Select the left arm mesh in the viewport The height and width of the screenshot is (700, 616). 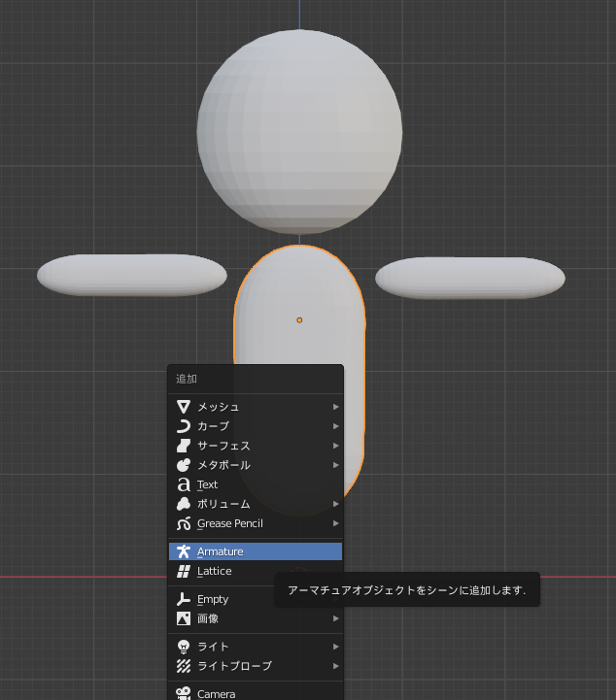point(132,275)
